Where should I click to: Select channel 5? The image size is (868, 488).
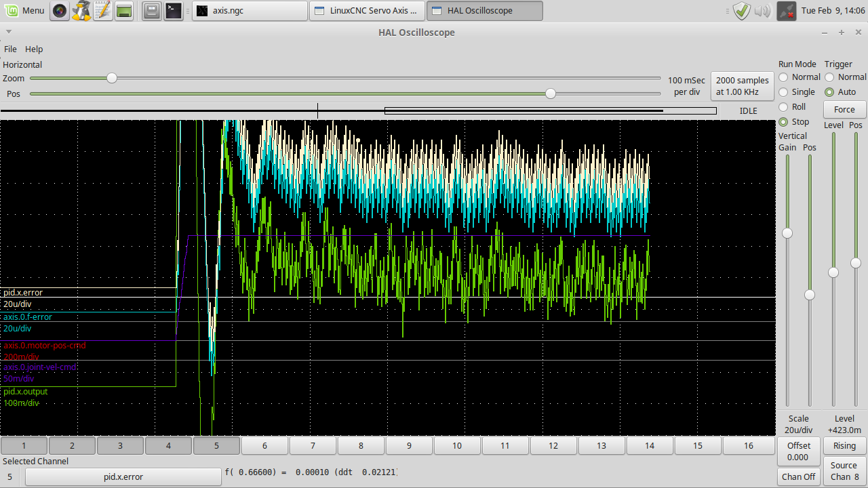pyautogui.click(x=216, y=445)
